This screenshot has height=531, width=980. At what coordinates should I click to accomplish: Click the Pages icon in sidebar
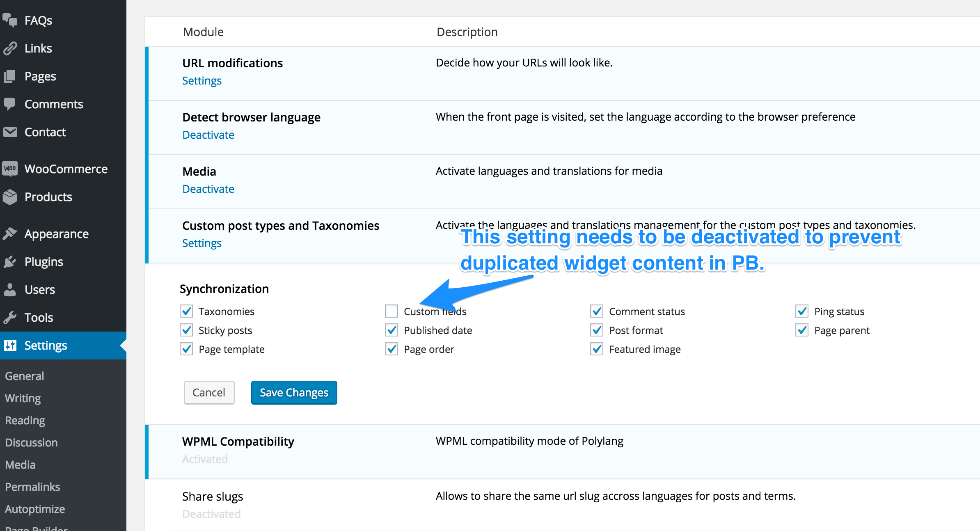point(10,76)
